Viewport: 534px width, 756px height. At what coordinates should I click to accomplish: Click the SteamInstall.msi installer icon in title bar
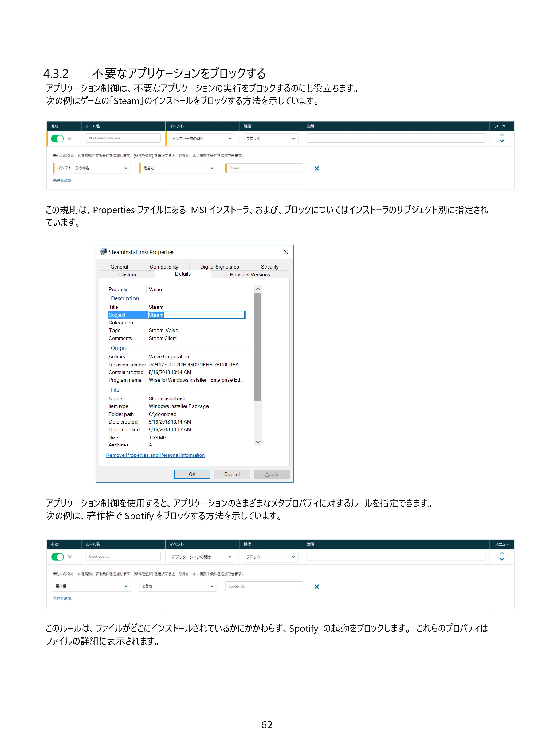point(103,252)
